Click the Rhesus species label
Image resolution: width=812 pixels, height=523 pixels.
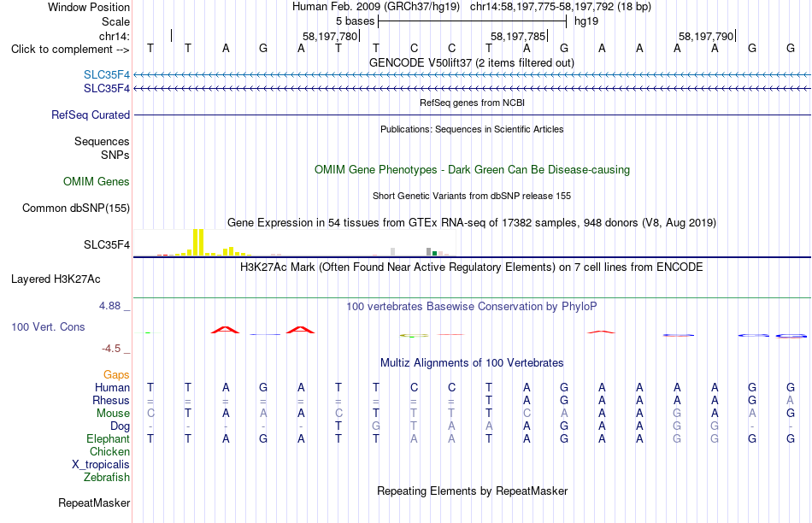point(111,400)
